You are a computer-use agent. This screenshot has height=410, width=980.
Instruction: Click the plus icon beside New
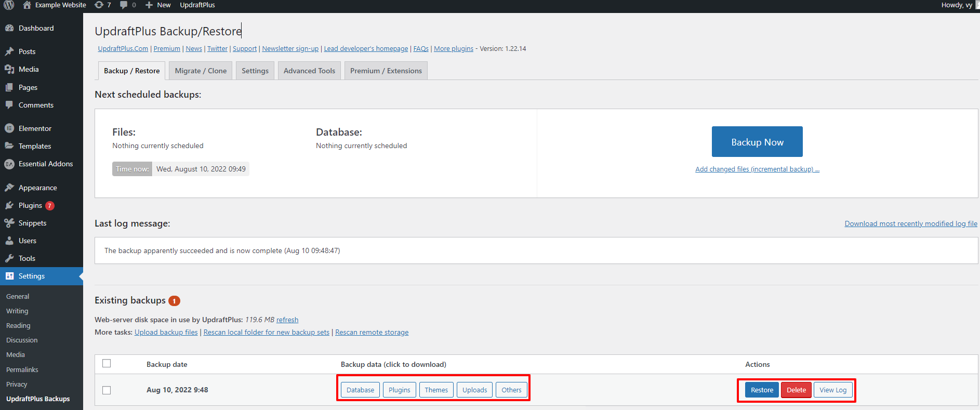[149, 5]
